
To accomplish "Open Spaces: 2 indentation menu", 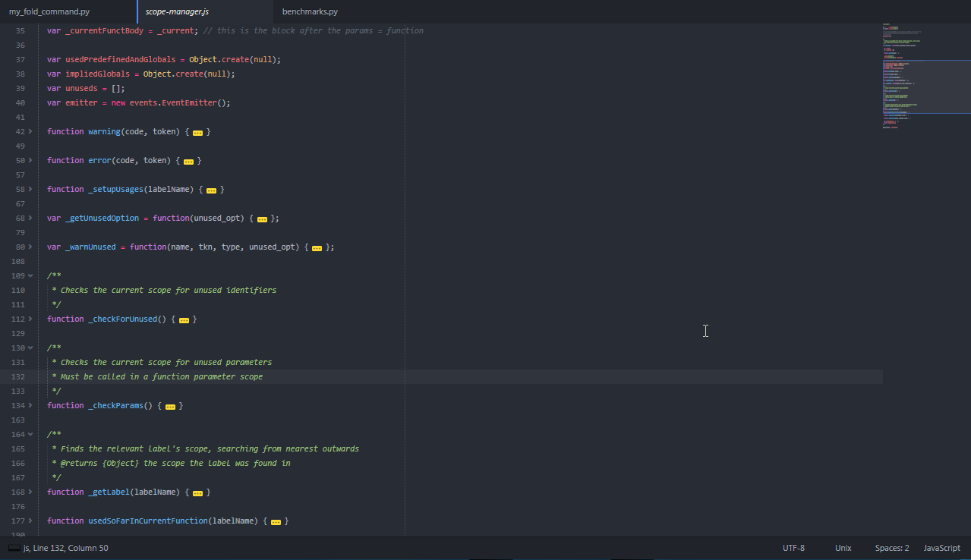I will coord(891,548).
